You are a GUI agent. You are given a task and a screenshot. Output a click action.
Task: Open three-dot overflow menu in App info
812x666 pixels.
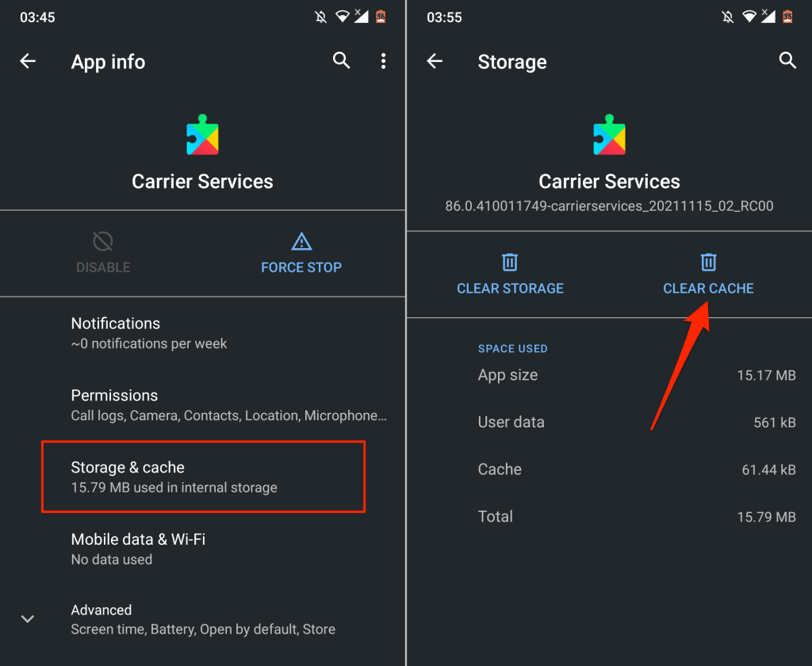(x=384, y=61)
